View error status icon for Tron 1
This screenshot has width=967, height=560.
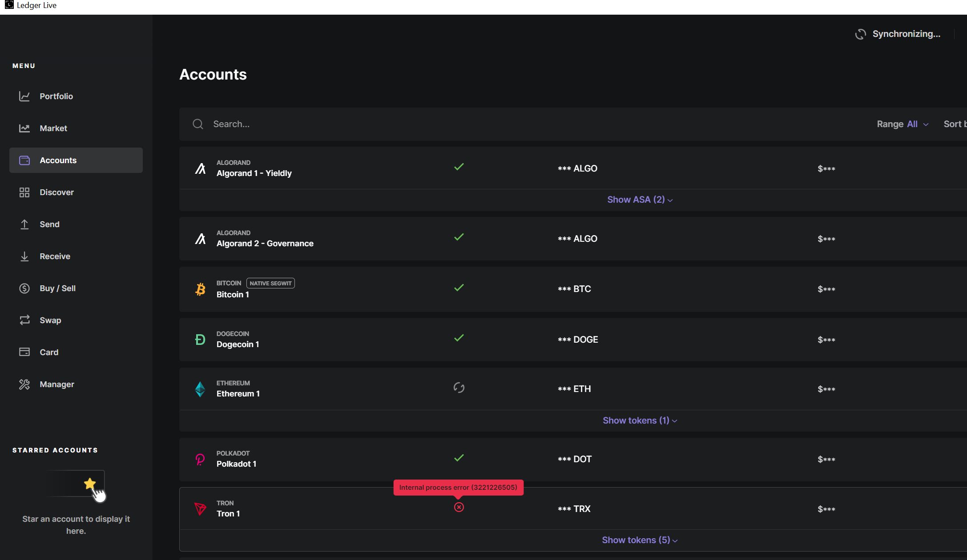click(459, 508)
